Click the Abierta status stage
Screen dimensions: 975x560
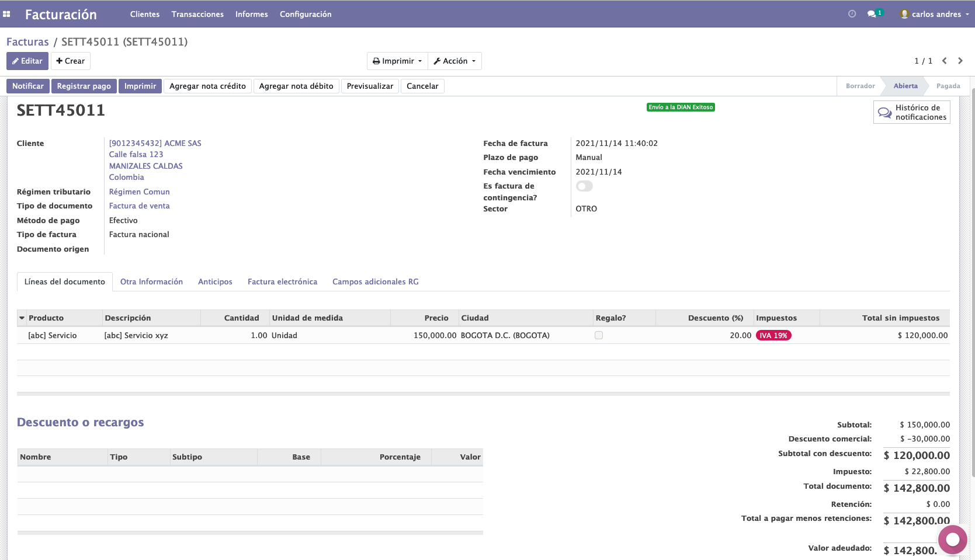click(905, 86)
